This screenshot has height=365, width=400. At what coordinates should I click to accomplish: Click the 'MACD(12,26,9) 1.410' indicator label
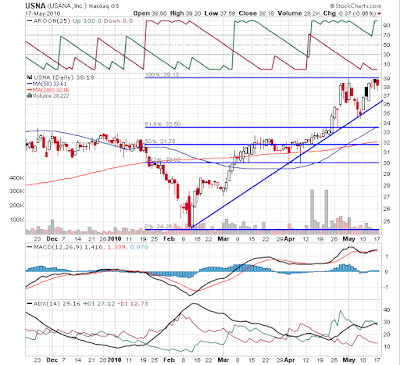(x=66, y=247)
